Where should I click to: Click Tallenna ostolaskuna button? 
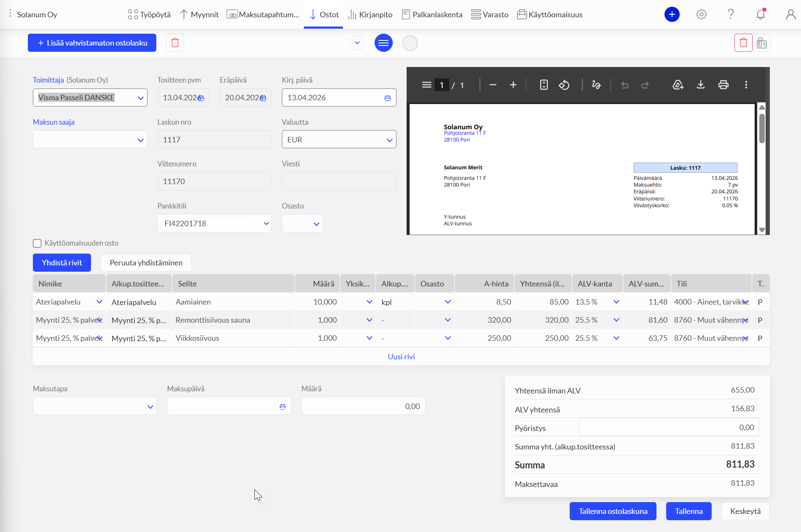[613, 511]
